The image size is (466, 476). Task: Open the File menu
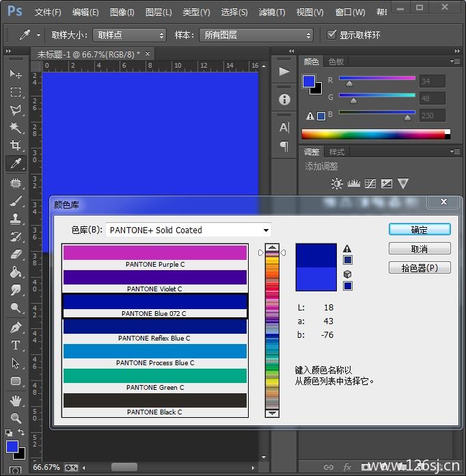click(48, 12)
